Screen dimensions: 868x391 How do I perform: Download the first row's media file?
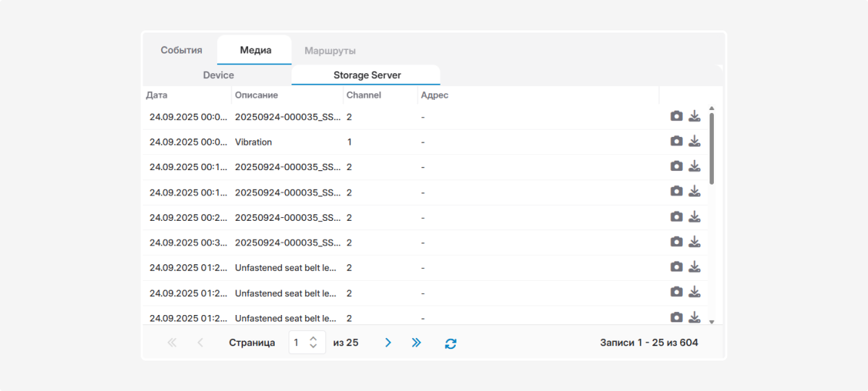(694, 116)
